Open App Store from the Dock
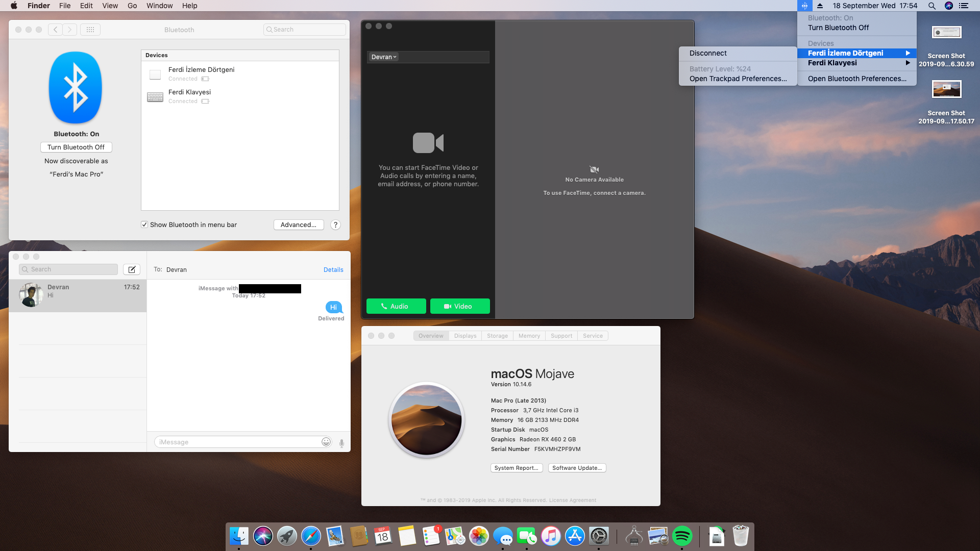Viewport: 980px width, 551px height. coord(575,536)
